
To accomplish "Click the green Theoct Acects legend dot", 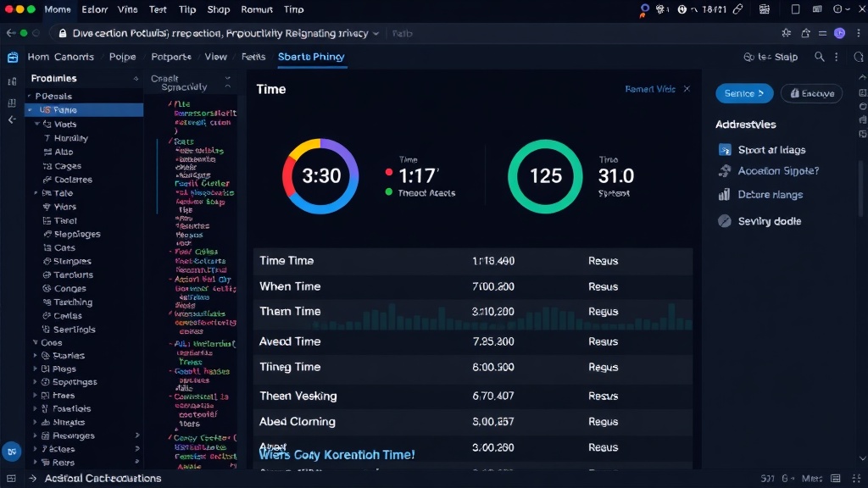I will click(388, 192).
